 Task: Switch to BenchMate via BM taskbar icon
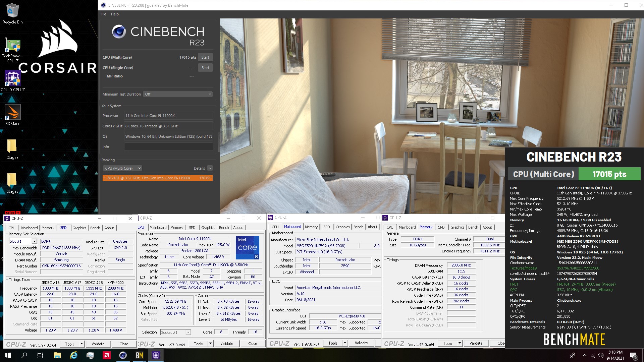pos(139,355)
